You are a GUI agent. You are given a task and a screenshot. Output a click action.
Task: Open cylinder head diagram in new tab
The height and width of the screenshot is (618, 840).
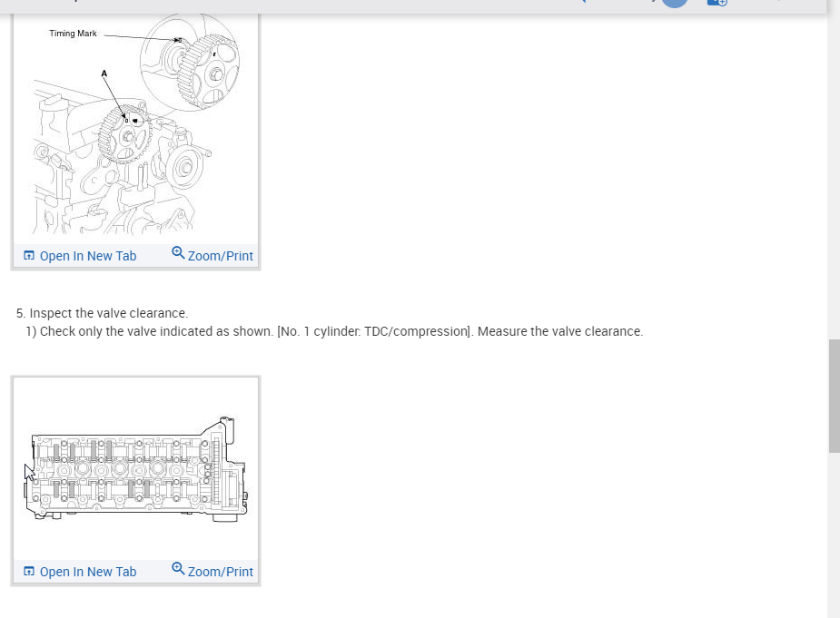pos(80,572)
